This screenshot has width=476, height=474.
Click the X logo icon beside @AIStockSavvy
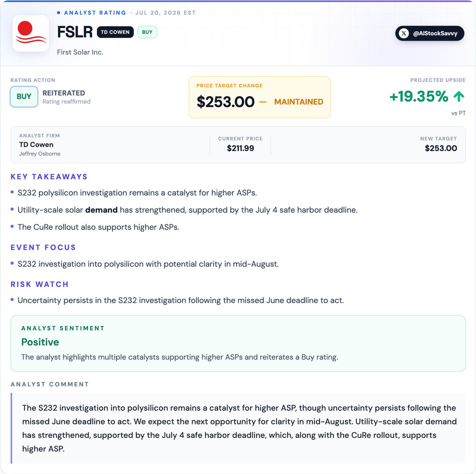(404, 33)
